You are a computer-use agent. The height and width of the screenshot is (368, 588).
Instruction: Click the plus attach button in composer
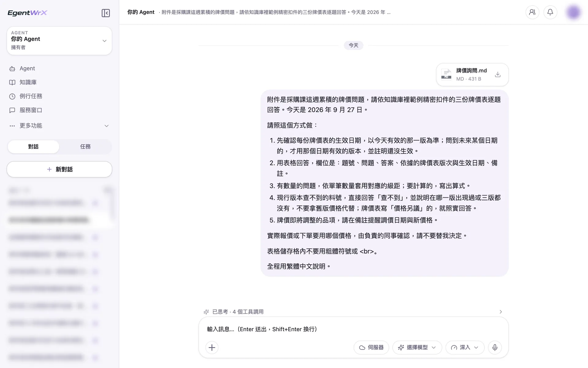(x=212, y=347)
